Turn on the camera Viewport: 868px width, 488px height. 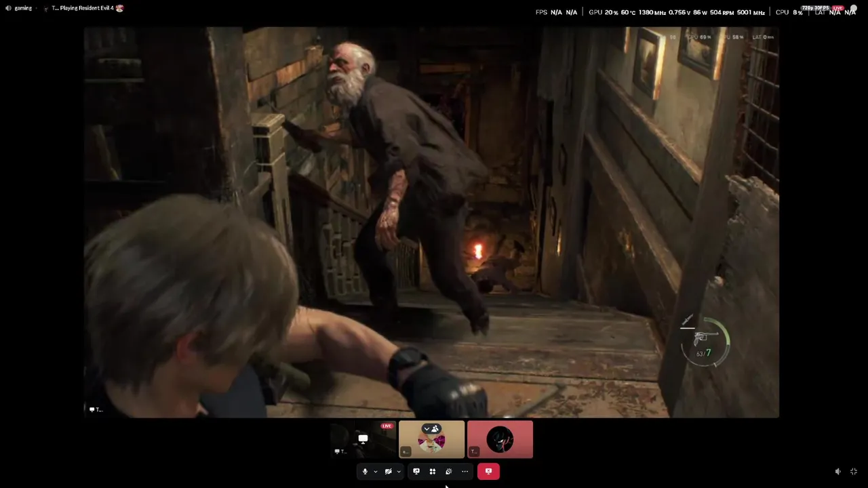pyautogui.click(x=388, y=472)
